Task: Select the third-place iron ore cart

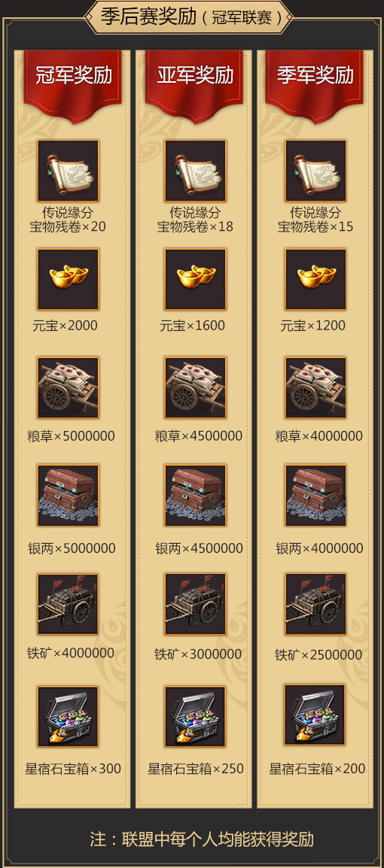Action: [x=315, y=604]
